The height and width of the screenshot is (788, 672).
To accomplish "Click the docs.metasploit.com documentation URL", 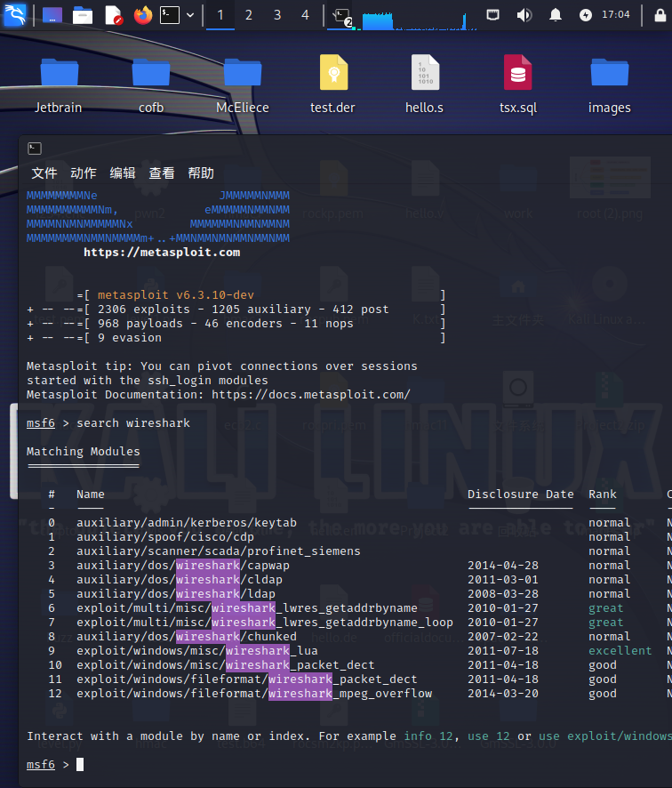I will coord(311,395).
